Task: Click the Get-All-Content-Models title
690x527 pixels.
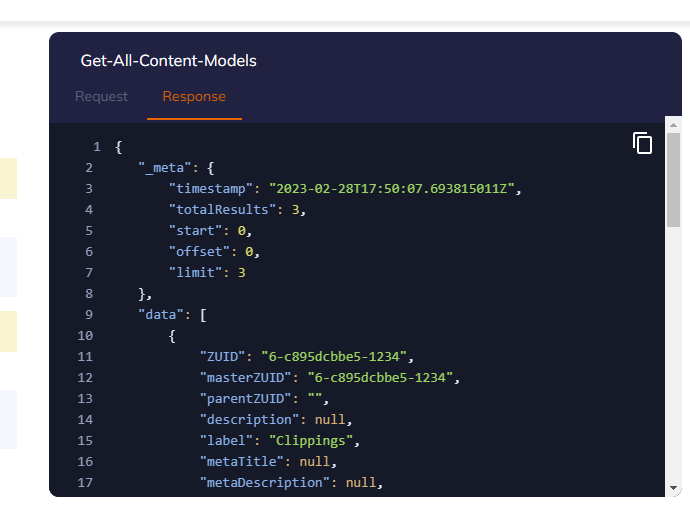Action: coord(168,61)
